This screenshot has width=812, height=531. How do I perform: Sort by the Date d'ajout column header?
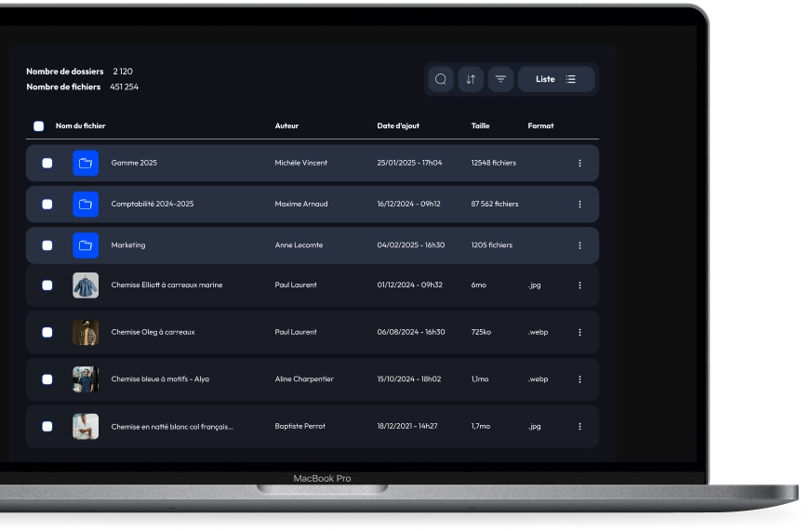(x=398, y=126)
